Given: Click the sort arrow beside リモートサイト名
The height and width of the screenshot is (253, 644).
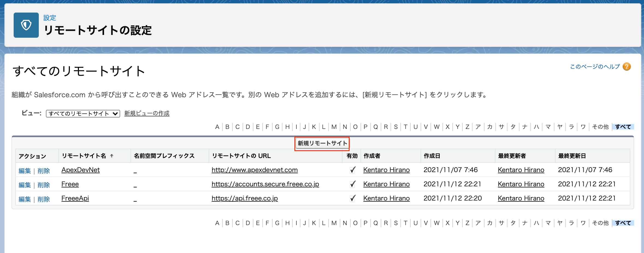Looking at the screenshot, I should 112,156.
